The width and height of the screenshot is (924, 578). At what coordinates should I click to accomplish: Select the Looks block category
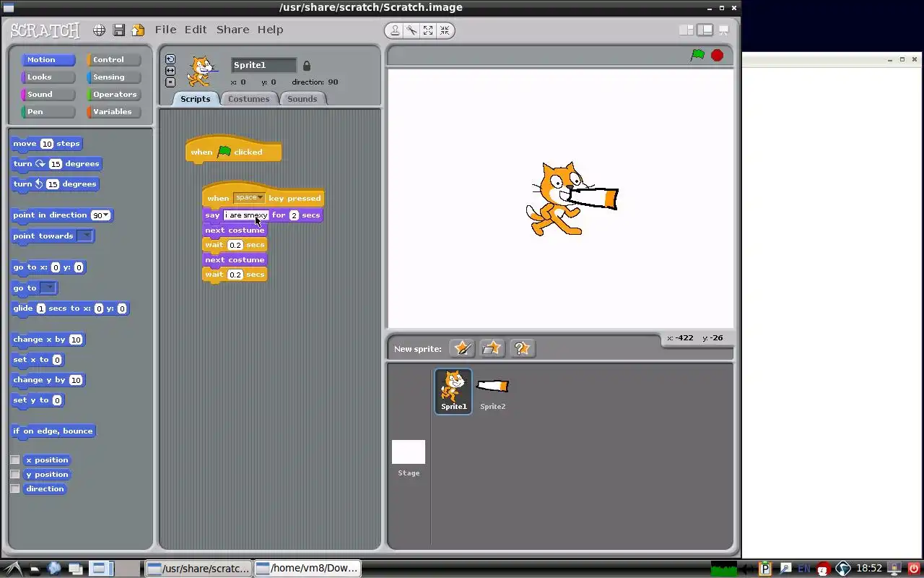pos(48,77)
